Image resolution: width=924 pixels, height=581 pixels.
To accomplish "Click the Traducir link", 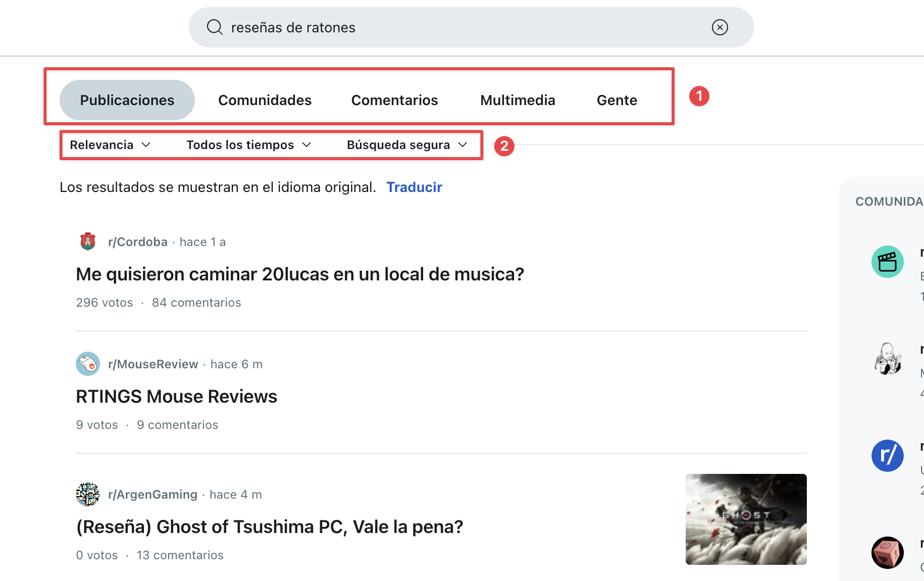I will point(414,187).
